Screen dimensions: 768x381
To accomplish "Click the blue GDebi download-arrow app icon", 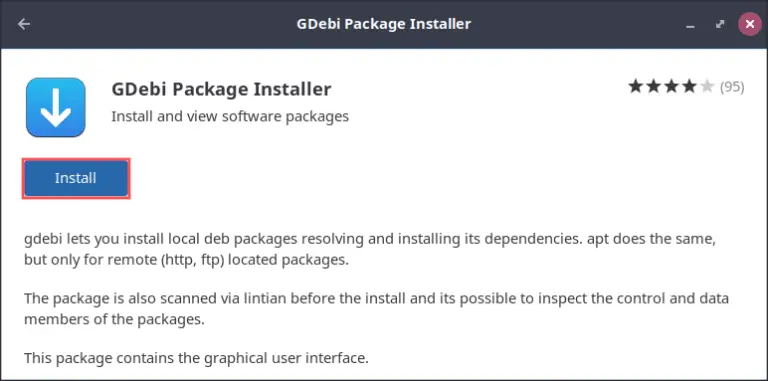I will 56,107.
